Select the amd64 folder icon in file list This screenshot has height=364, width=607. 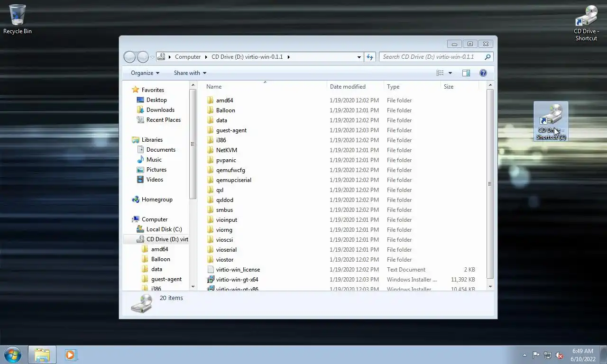[211, 100]
